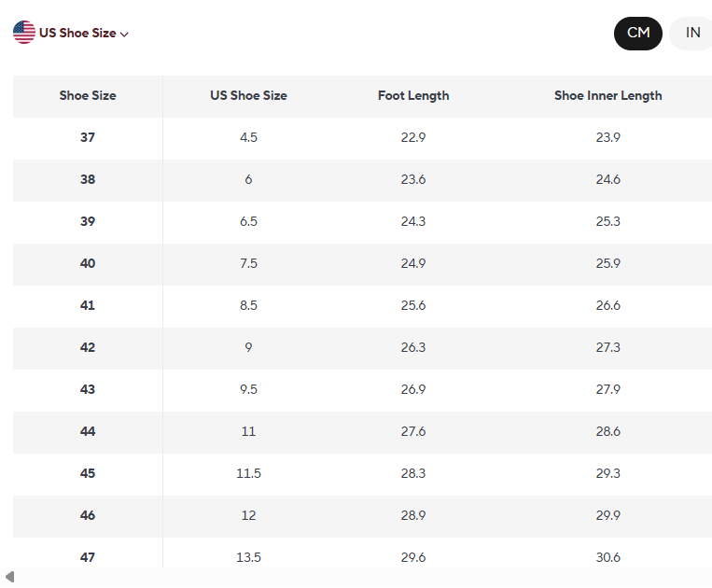Click shoe size 45 in first column
This screenshot has width=712, height=588.
coord(88,473)
